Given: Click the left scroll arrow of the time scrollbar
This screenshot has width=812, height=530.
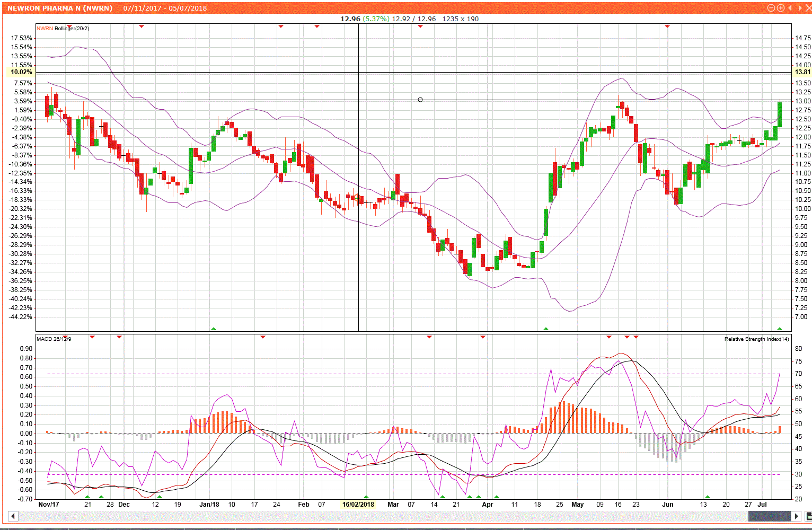Looking at the screenshot, I should click(x=13, y=516).
